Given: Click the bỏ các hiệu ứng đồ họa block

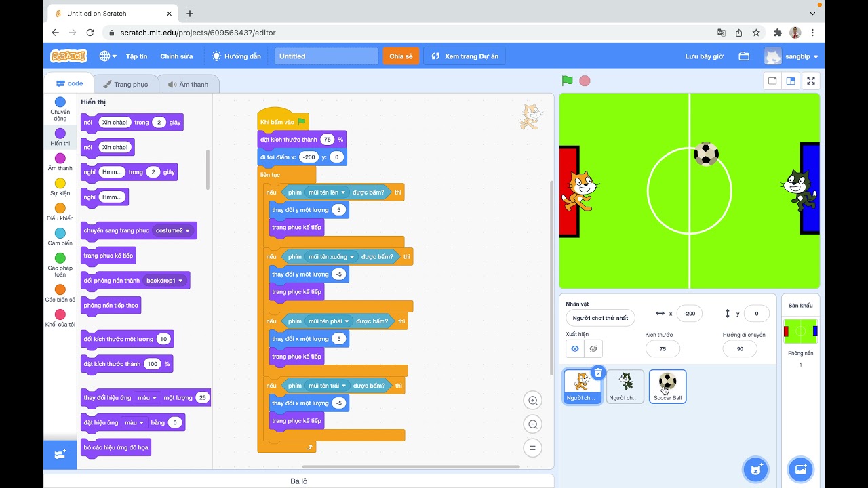Looking at the screenshot, I should 115,447.
